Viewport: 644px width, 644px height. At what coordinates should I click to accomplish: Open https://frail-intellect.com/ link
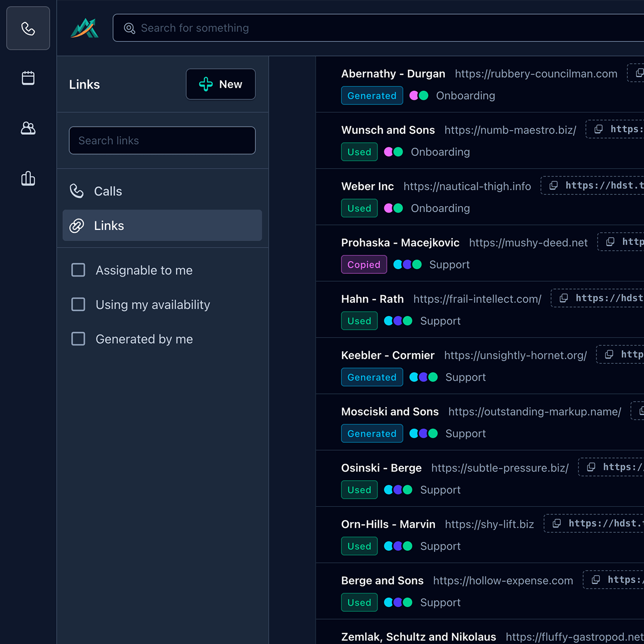(477, 299)
